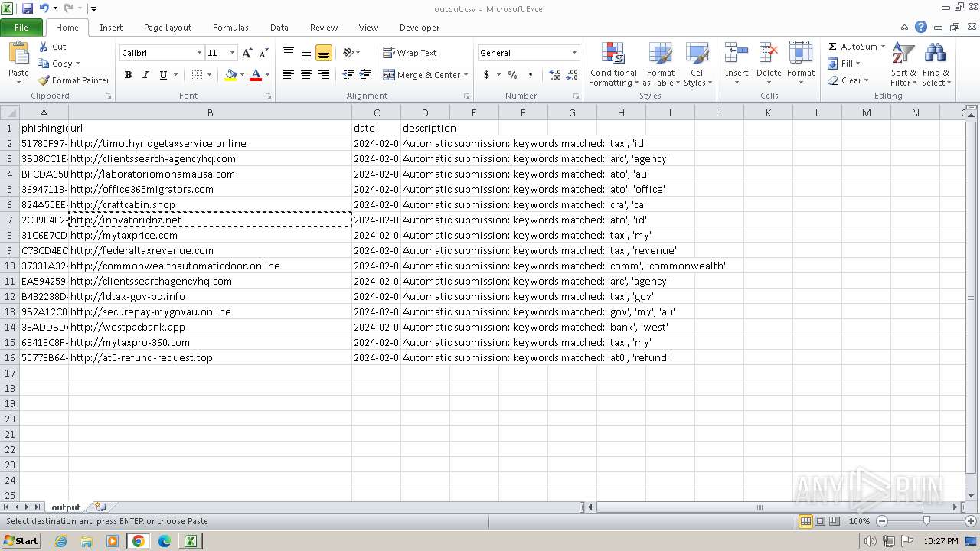The width and height of the screenshot is (980, 551).
Task: Click the Zoom In plus button
Action: [971, 521]
